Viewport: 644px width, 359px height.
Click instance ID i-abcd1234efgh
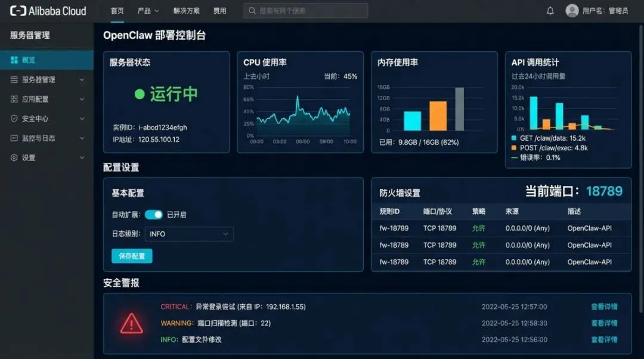(x=163, y=128)
